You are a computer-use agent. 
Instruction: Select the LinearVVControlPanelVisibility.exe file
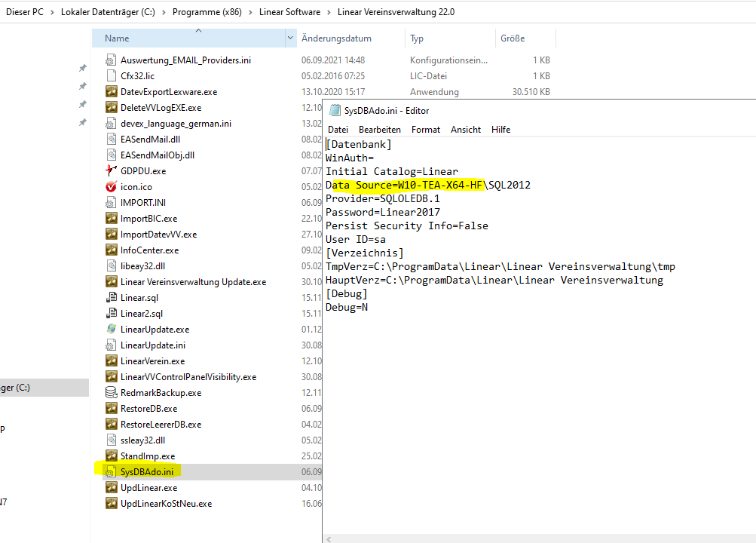[x=188, y=376]
